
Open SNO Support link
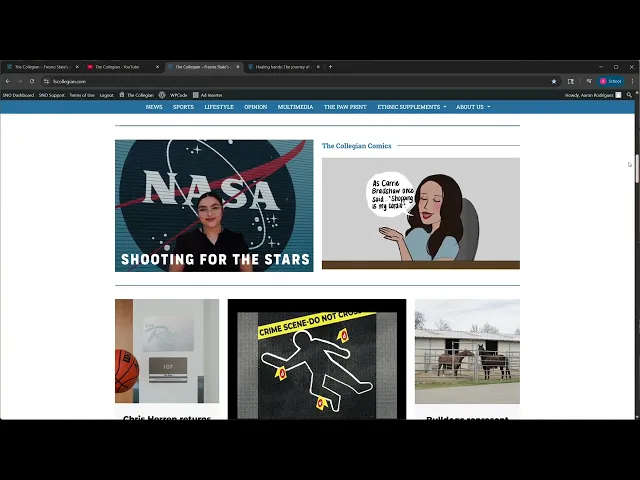pyautogui.click(x=52, y=95)
